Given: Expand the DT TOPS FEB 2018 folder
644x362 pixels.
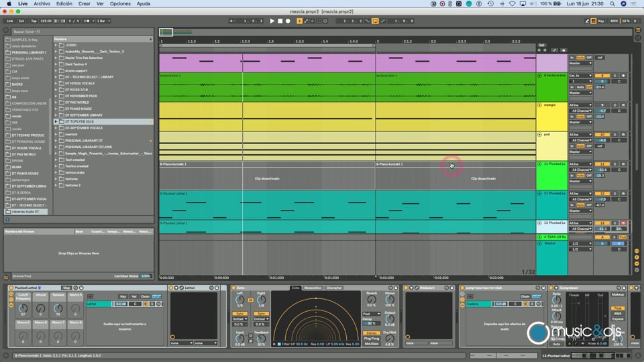Looking at the screenshot, I should tap(56, 121).
